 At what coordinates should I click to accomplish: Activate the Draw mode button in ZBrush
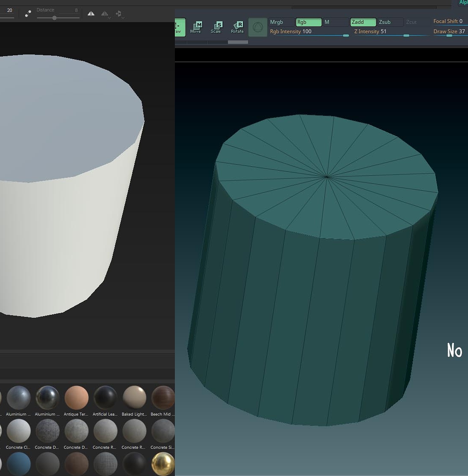(180, 27)
